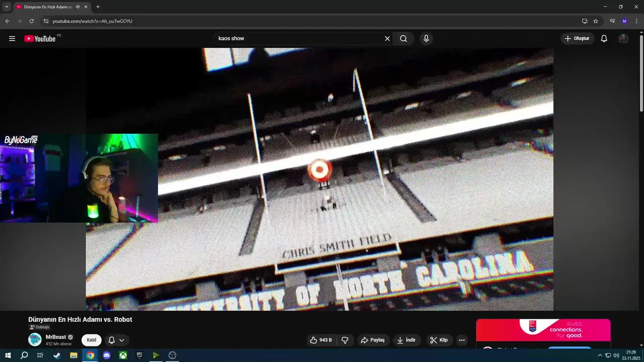Switch to Chrome in the taskbar
Viewport: 644px width, 362px height.
coord(90,355)
